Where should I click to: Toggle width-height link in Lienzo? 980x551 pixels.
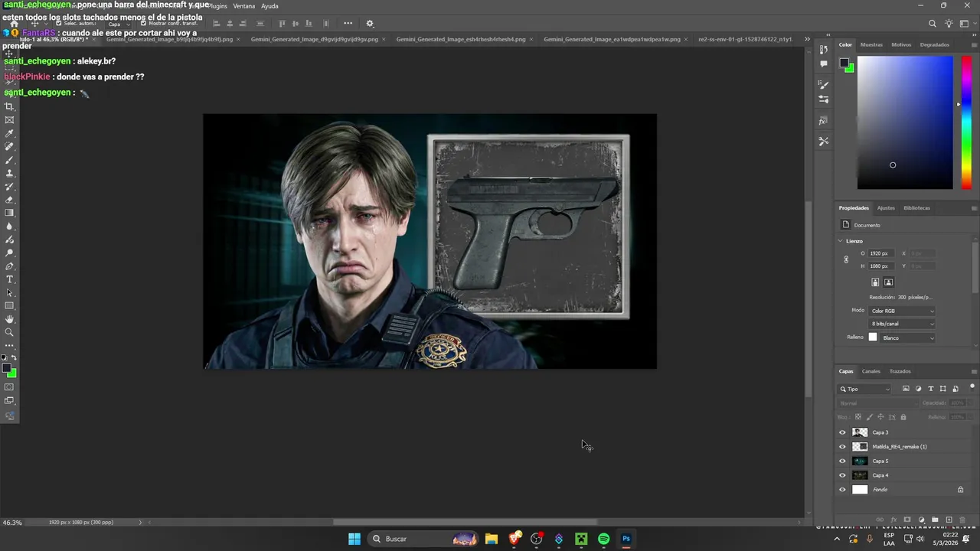(846, 259)
